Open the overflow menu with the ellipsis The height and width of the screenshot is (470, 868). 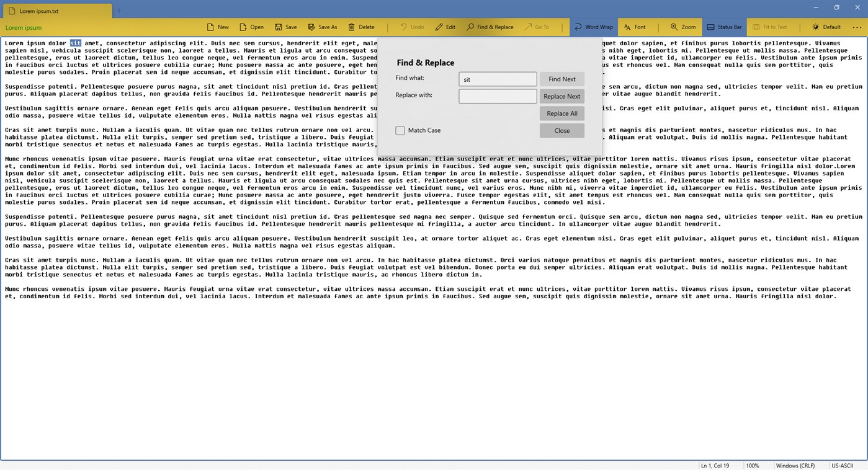857,27
